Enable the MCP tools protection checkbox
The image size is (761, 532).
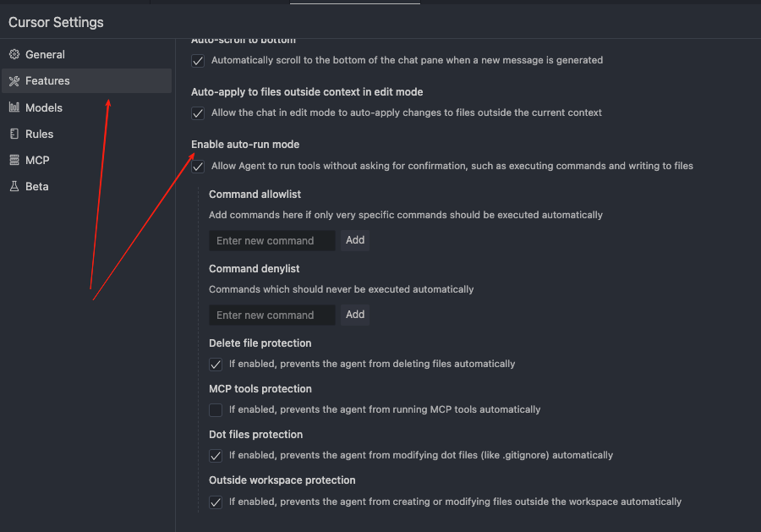click(216, 409)
